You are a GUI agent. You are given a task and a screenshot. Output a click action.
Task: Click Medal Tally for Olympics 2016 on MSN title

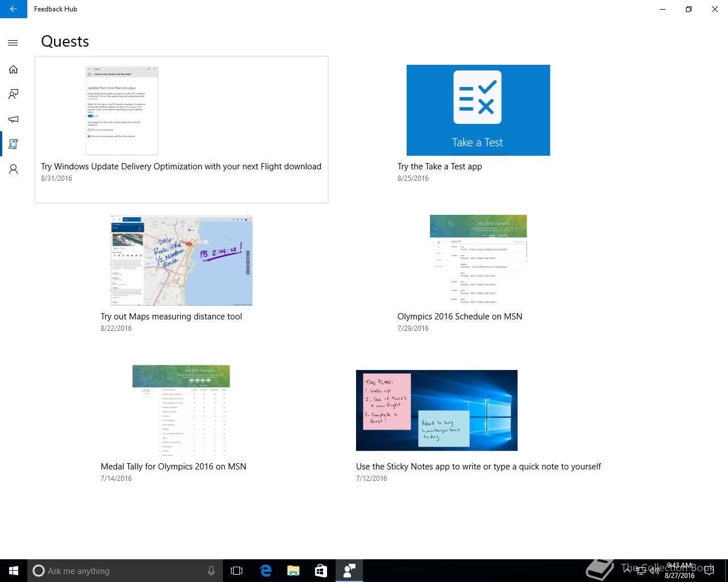(173, 467)
